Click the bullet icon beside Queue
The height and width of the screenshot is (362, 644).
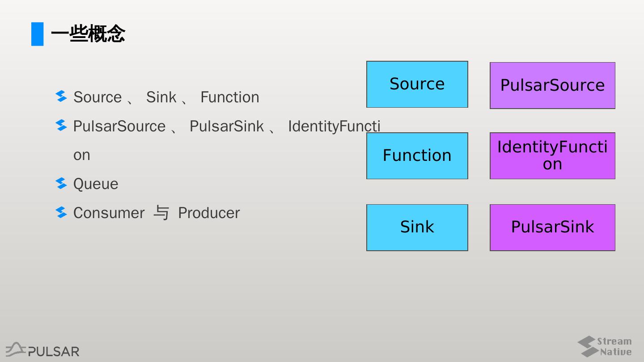61,183
